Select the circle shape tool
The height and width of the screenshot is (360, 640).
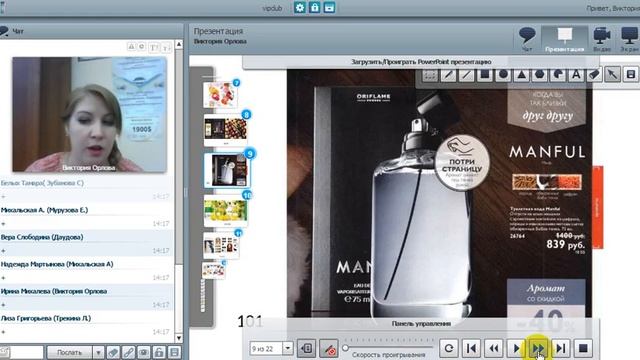[x=503, y=75]
